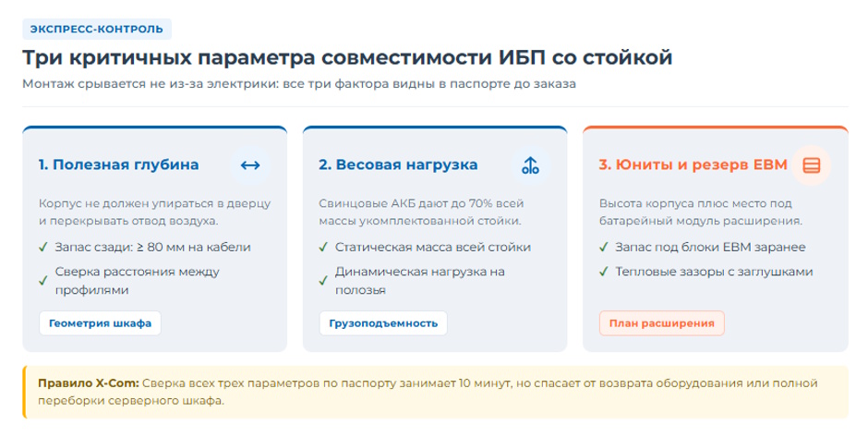
Task: Click the main title "Три критичных параметра совместимости"
Action: click(258, 57)
